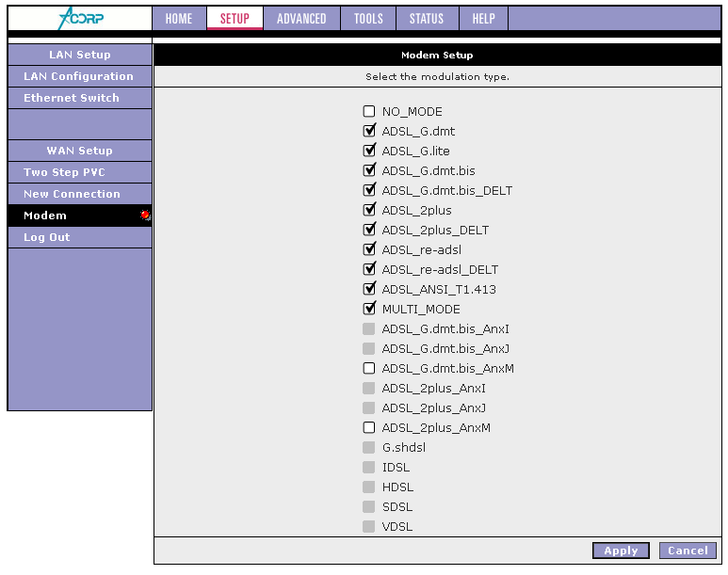Uncheck ADSL_G.dmt modulation
Screen dimensions: 728x575
(x=369, y=131)
